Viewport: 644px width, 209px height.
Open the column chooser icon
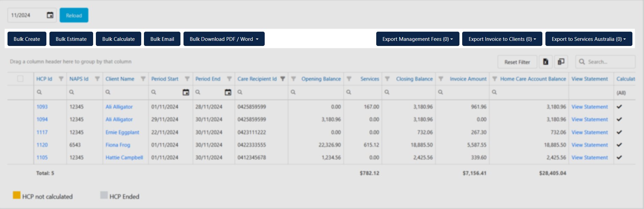(561, 62)
